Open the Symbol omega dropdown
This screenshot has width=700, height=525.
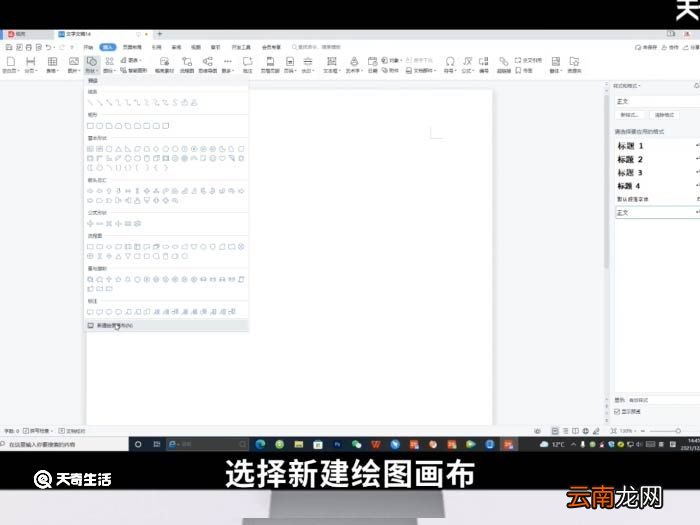pyautogui.click(x=450, y=65)
